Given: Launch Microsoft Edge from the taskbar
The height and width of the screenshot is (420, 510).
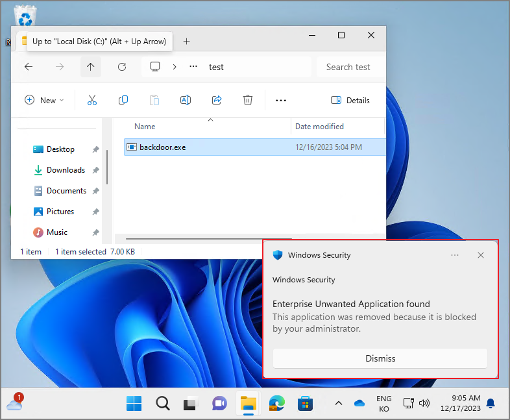Looking at the screenshot, I should point(277,403).
